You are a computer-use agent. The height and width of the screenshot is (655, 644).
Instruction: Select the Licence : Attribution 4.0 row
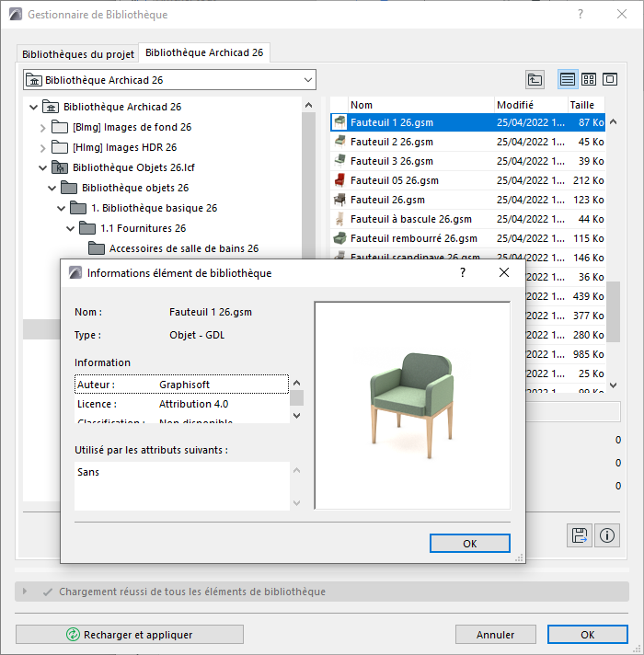point(181,404)
